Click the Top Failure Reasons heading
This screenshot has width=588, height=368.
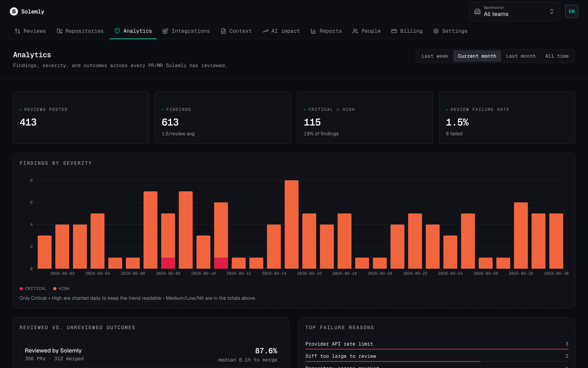click(x=340, y=328)
